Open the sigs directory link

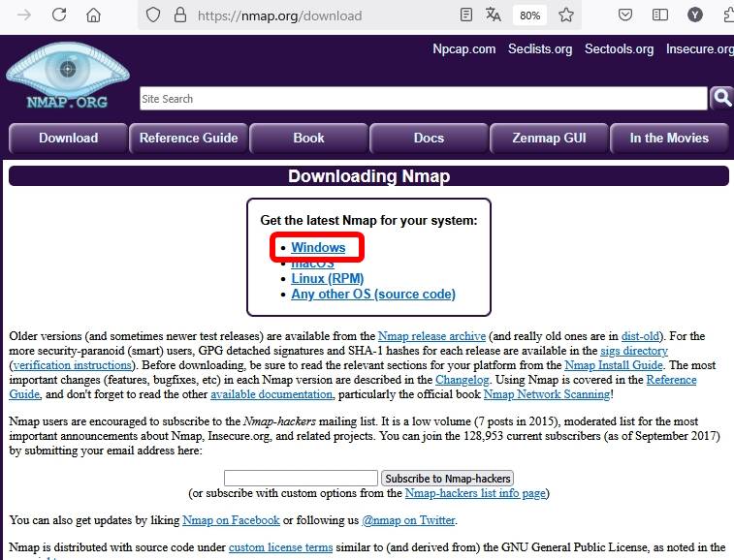coord(634,351)
